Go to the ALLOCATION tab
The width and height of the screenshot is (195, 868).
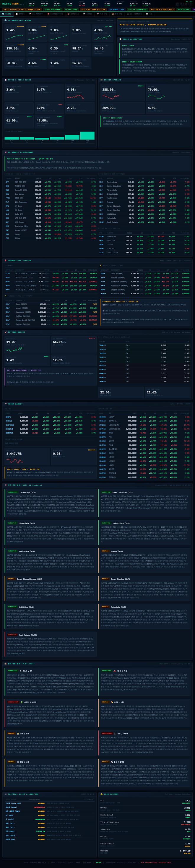[x=135, y=14]
